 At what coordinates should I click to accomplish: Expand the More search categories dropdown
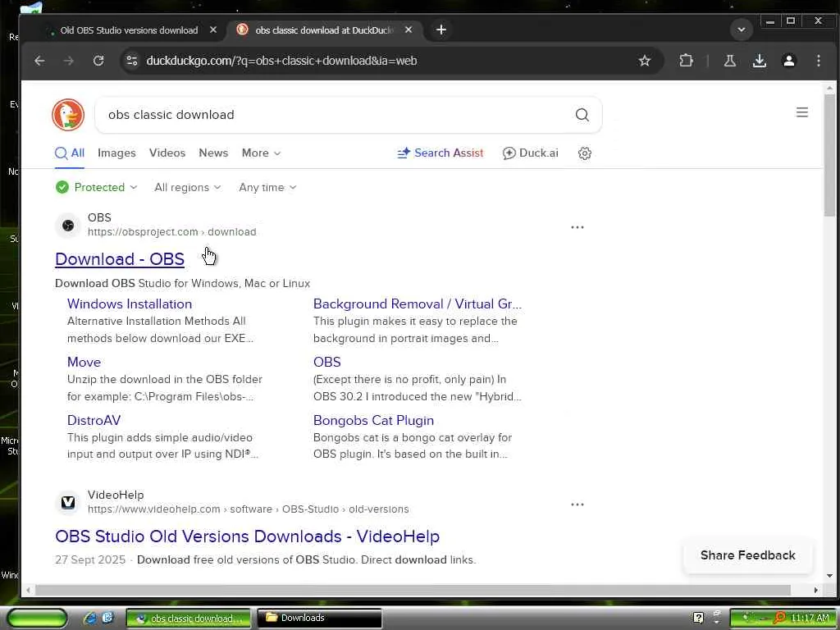tap(261, 153)
